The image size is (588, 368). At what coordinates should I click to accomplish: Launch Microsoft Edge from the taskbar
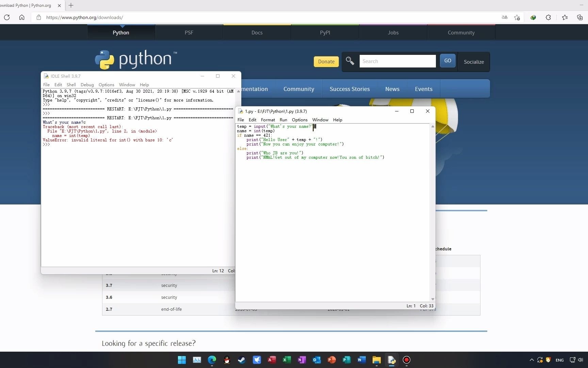(212, 360)
